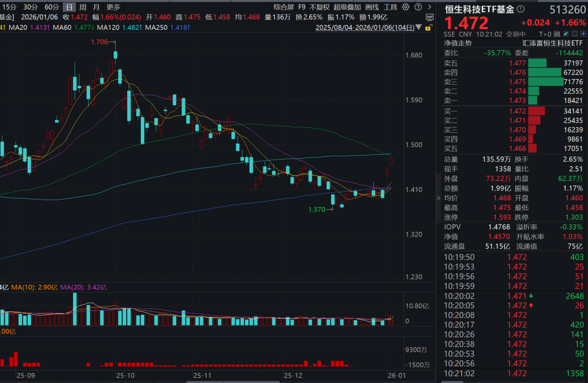Click the 1.370 low price marker on chart
588x383 pixels.
[317, 210]
